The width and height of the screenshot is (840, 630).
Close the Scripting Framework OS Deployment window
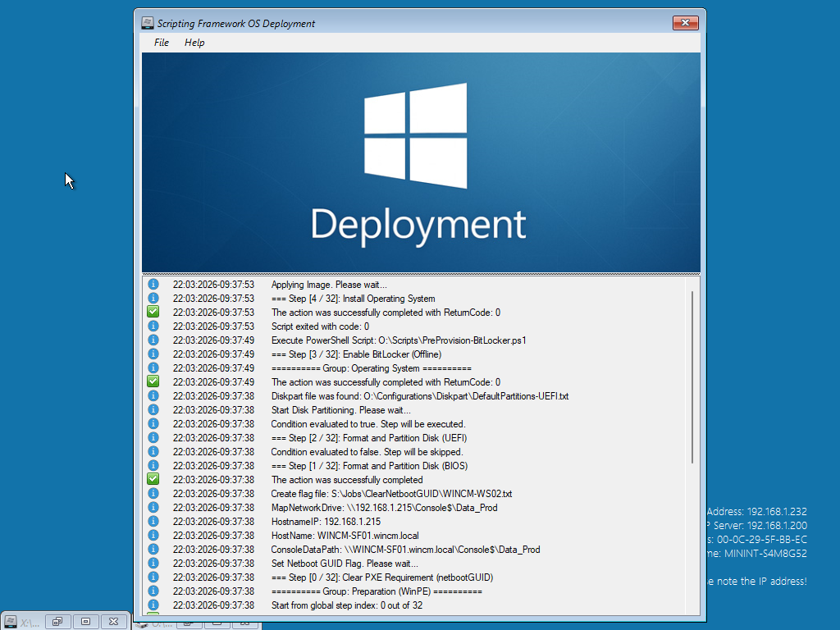pyautogui.click(x=685, y=24)
